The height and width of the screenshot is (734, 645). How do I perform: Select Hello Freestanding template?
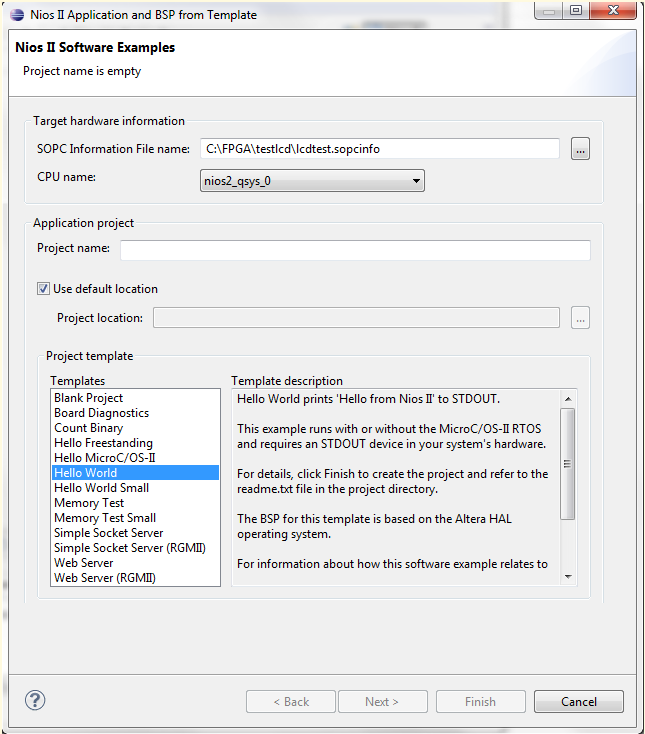click(135, 443)
